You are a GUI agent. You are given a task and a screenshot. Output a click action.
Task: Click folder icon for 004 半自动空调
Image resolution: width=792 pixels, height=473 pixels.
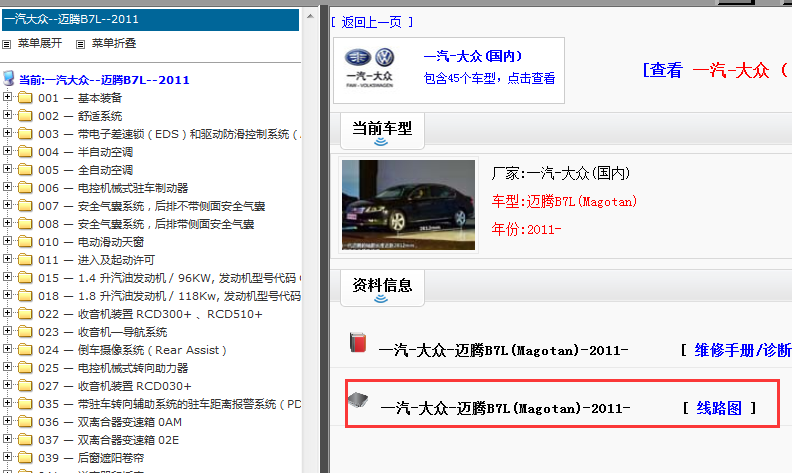pos(25,152)
